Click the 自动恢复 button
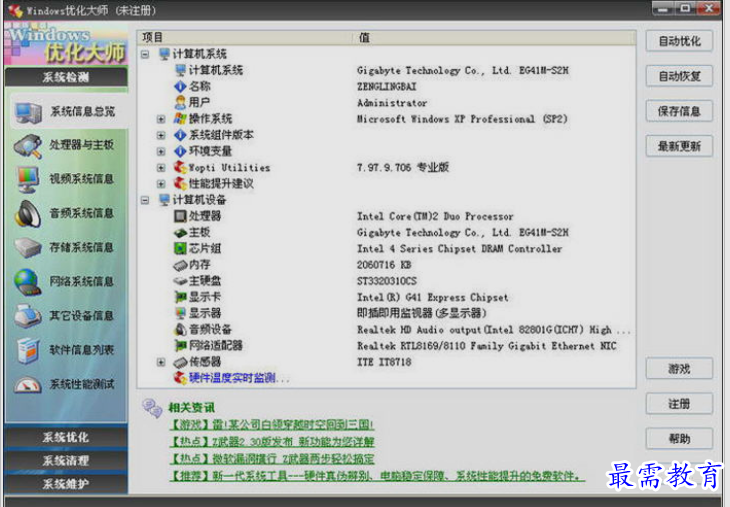The image size is (730, 507). (x=679, y=76)
